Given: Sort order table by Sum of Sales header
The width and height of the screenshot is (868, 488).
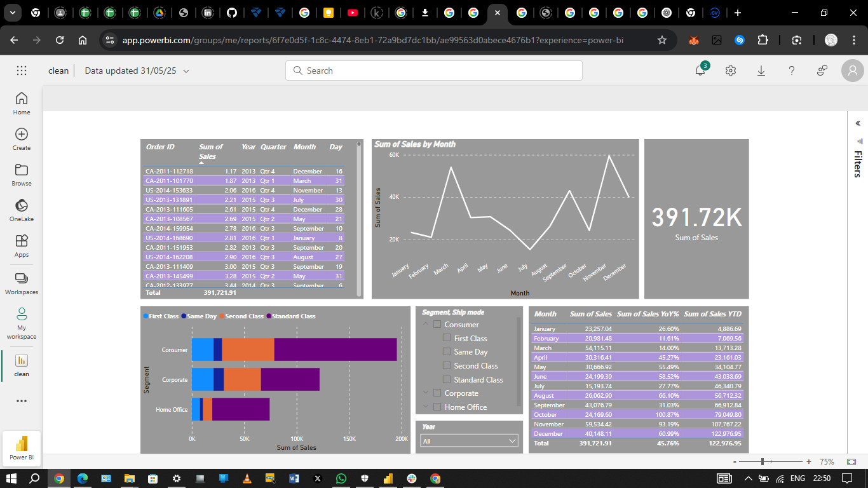Looking at the screenshot, I should click(211, 151).
